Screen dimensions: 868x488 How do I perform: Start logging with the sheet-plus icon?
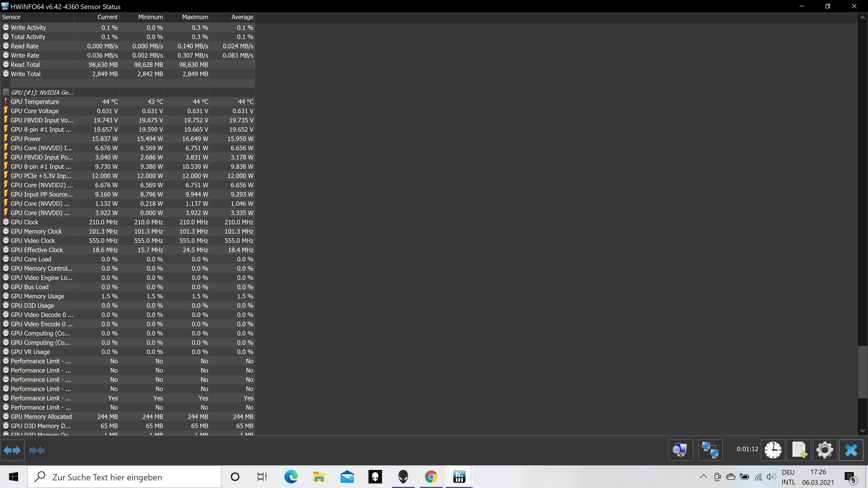(799, 450)
